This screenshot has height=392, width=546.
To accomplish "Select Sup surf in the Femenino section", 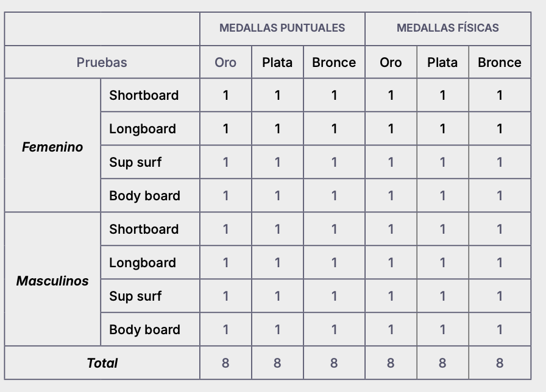I will [135, 162].
